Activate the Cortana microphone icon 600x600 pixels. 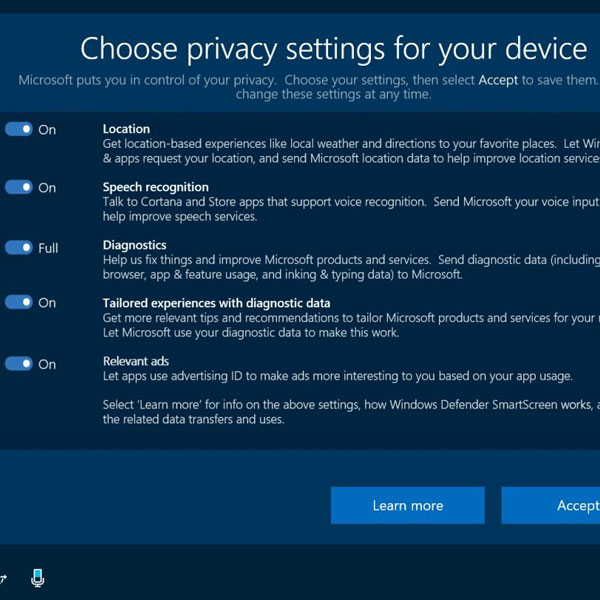38,578
